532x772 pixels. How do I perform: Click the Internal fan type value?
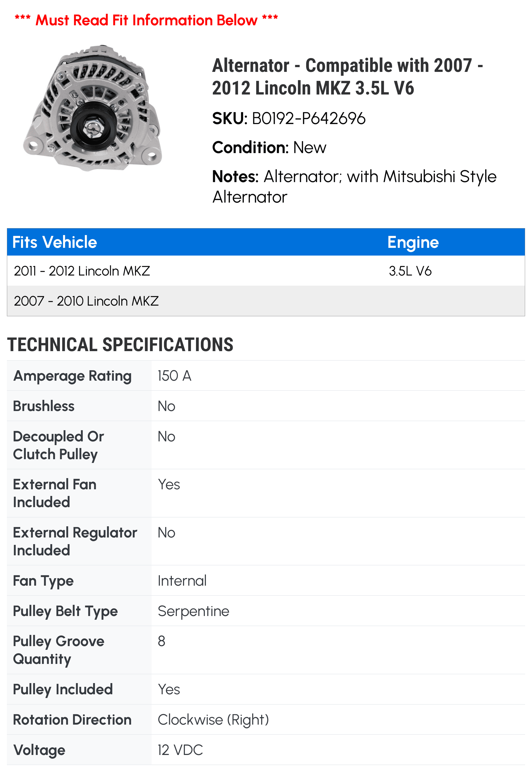point(182,581)
